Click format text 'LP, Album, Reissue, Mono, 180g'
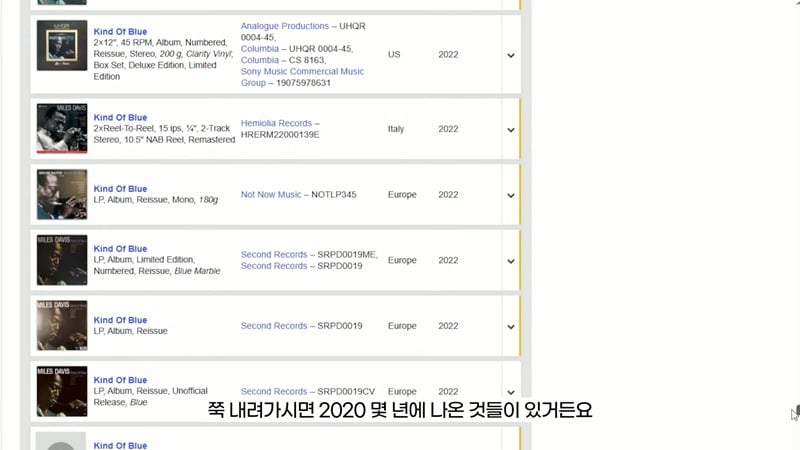The width and height of the screenshot is (800, 450). coord(156,200)
